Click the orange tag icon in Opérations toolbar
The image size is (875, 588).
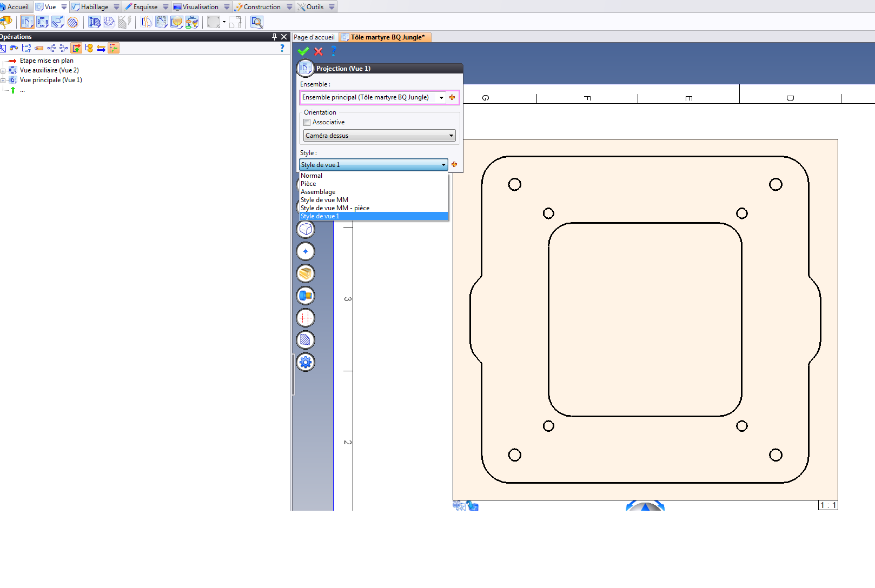tap(39, 48)
